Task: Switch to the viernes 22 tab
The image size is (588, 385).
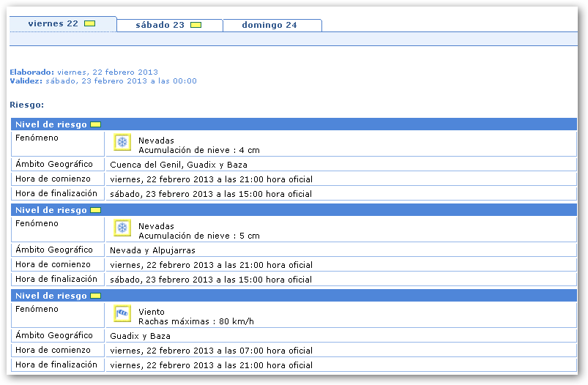Action: [x=53, y=24]
